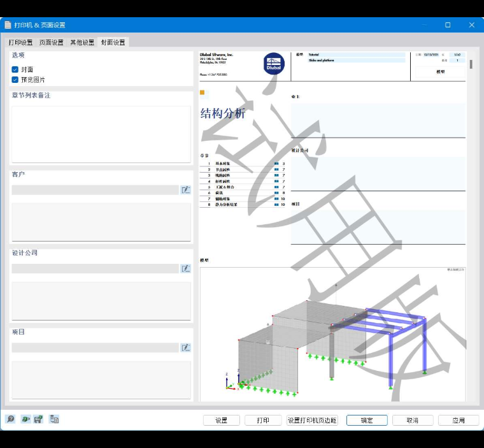This screenshot has width=484, height=448.
Task: Click the edit icon beside the 项目 field
Action: tap(185, 347)
